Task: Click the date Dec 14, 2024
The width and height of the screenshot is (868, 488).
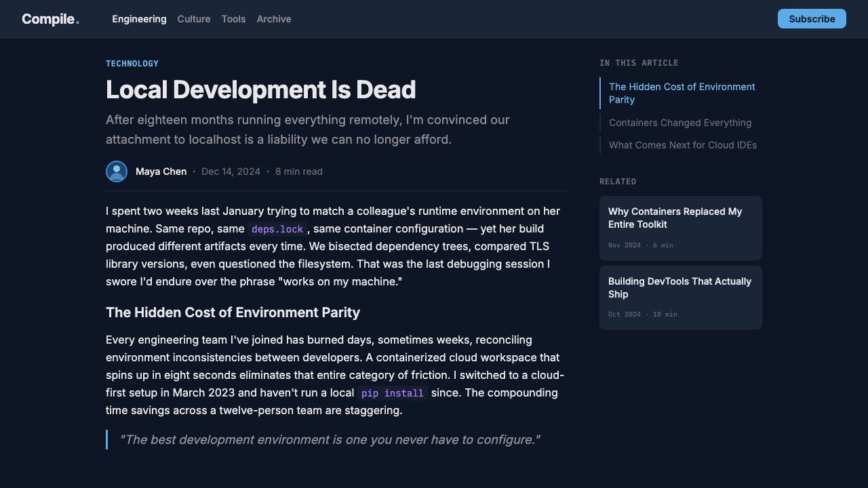Action: [x=231, y=171]
